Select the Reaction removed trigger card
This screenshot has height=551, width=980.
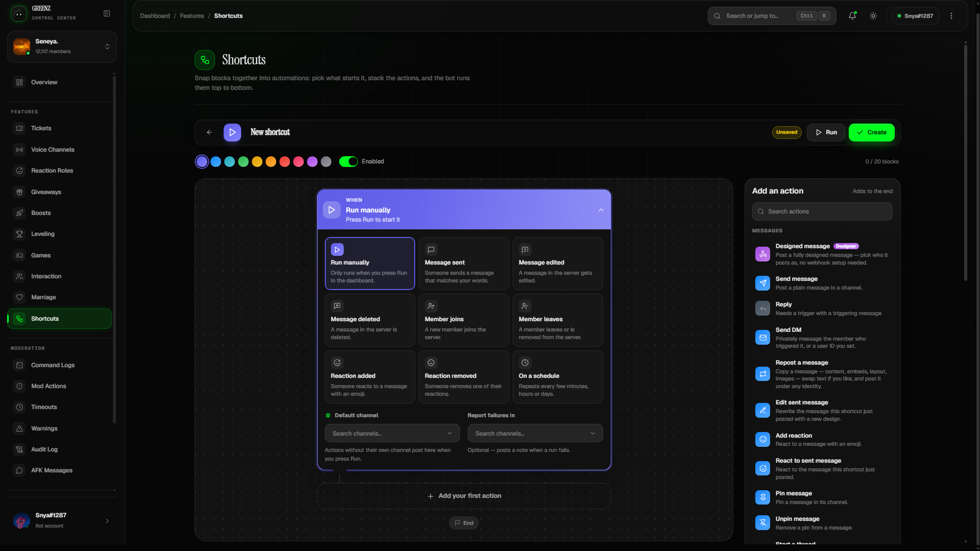[x=464, y=377]
